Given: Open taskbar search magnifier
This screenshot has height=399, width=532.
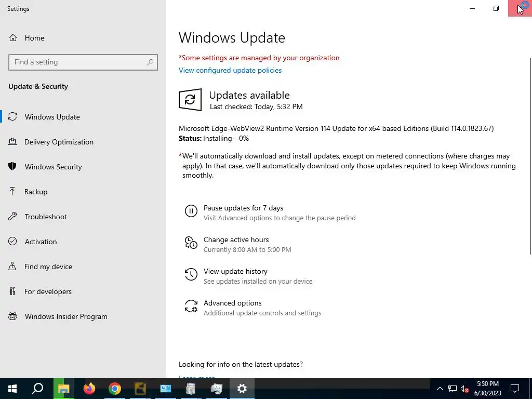Looking at the screenshot, I should (37, 389).
